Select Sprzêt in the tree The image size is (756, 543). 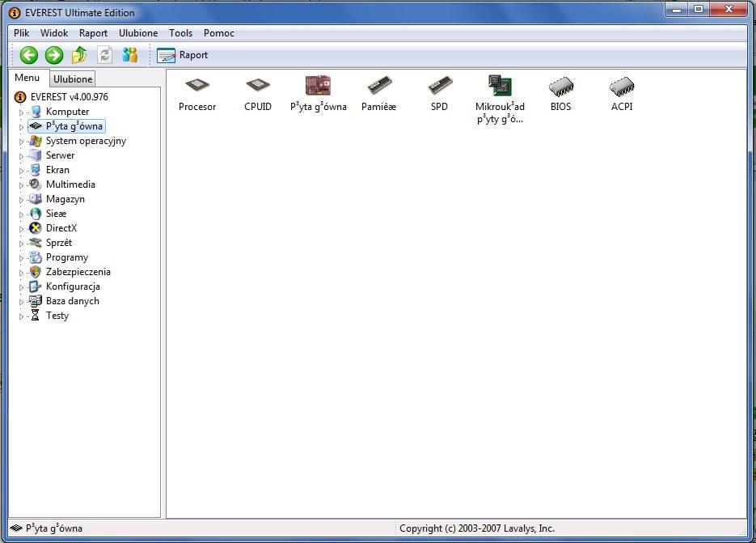(59, 243)
